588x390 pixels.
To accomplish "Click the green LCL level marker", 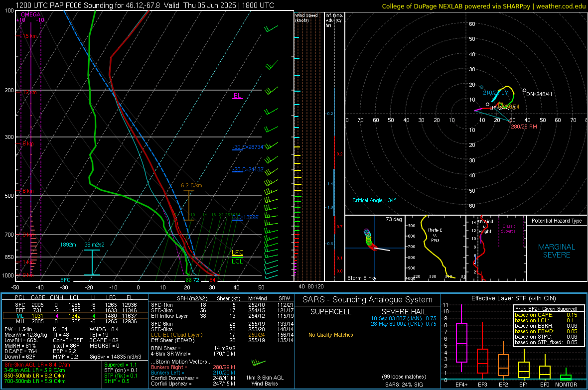I will click(237, 261).
